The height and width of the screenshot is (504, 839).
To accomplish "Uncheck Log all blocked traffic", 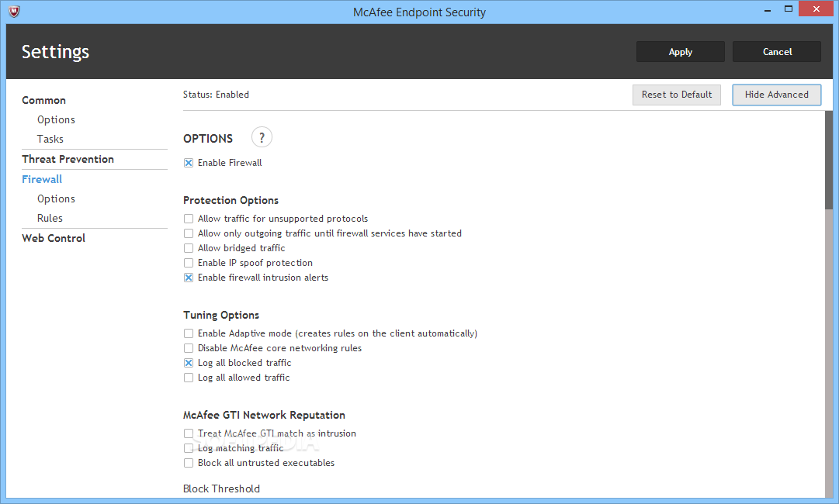I will coord(189,363).
